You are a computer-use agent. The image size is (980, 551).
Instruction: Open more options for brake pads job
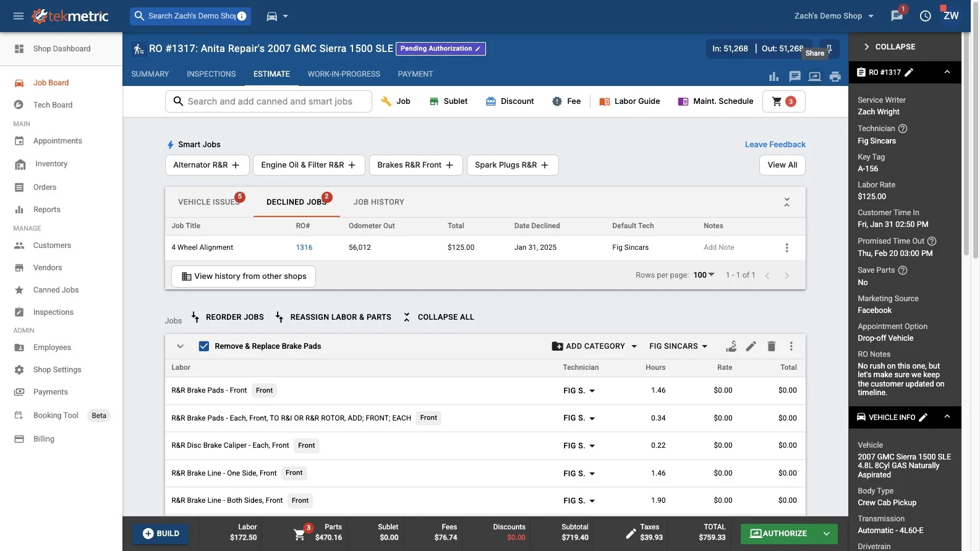point(791,346)
